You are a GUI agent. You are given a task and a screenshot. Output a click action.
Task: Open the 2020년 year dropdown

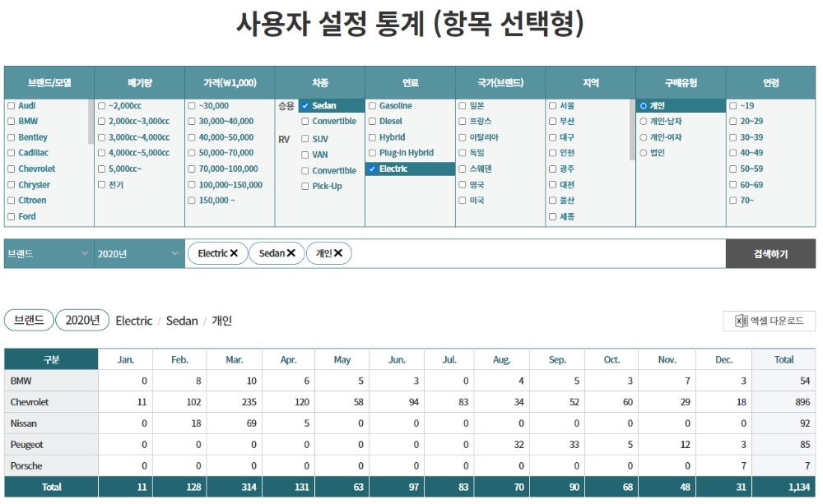[136, 254]
